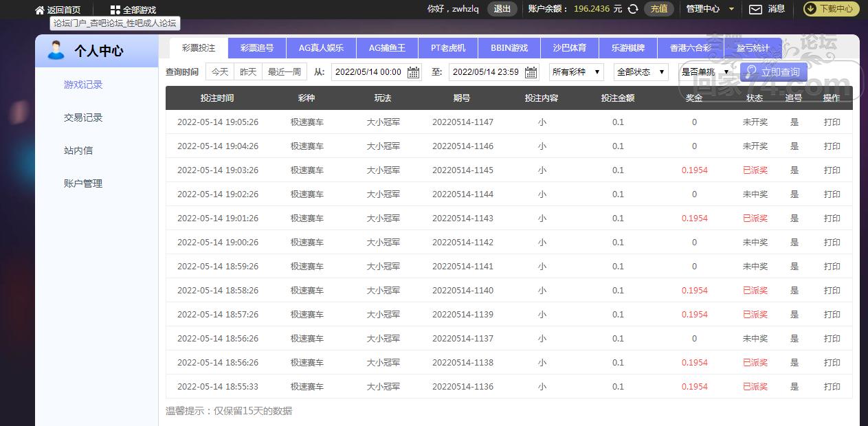This screenshot has width=868, height=426.
Task: Open the 管理中心 dropdown menu
Action: (x=710, y=10)
